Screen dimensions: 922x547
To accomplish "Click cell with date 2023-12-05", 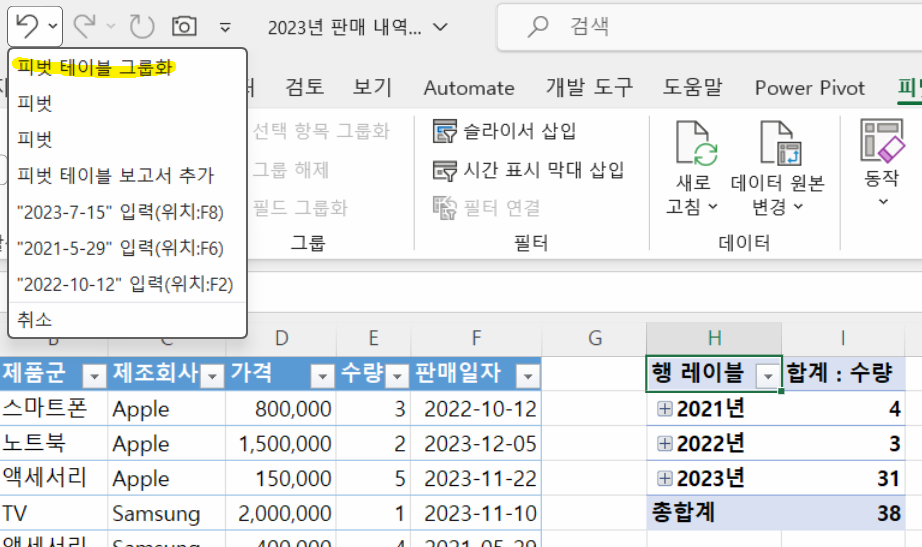I will (x=476, y=443).
